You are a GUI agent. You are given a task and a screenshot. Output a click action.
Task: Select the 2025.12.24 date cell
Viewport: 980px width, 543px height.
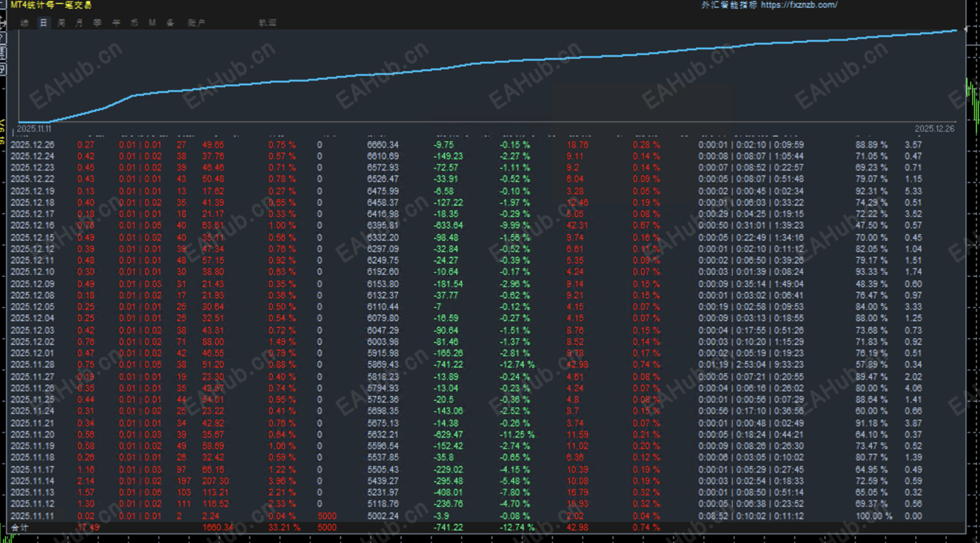pos(32,156)
